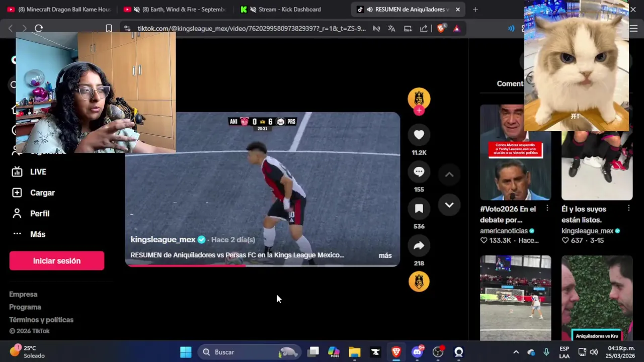Expand the video description with 'más'
Viewport: 644px width, 362px height.
click(385, 255)
